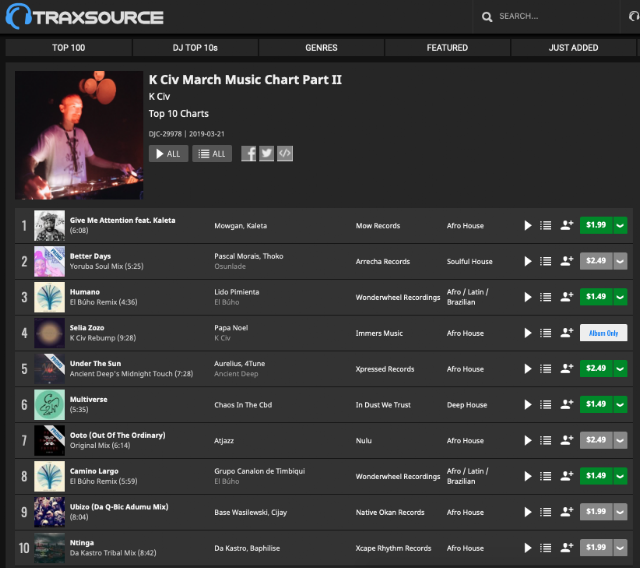Switch to DJ TOP 10s tab

195,48
